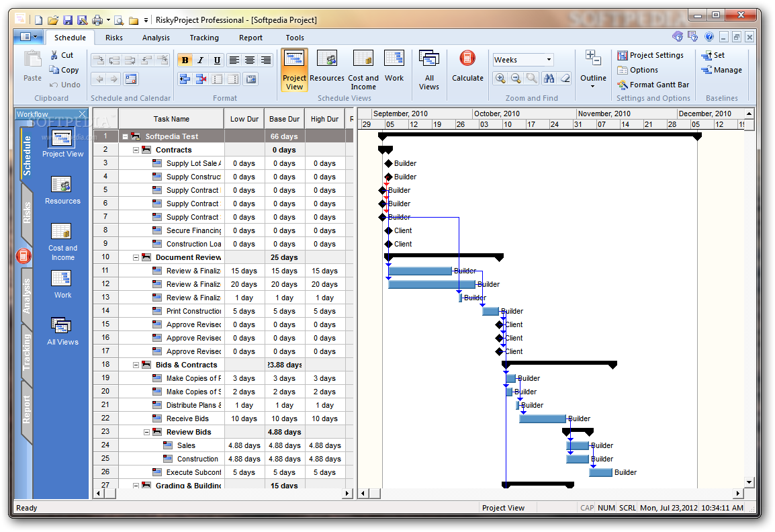
Task: Click the Find binoculars icon
Action: [x=549, y=78]
